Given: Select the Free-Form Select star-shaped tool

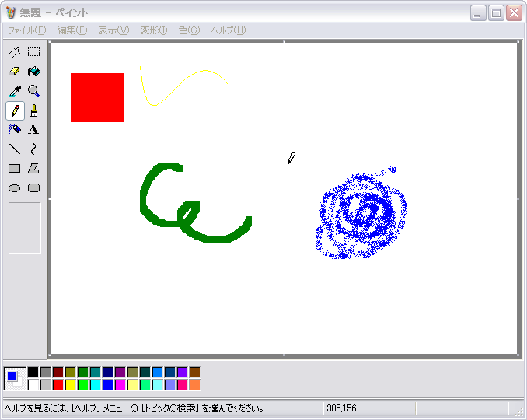Looking at the screenshot, I should 15,52.
